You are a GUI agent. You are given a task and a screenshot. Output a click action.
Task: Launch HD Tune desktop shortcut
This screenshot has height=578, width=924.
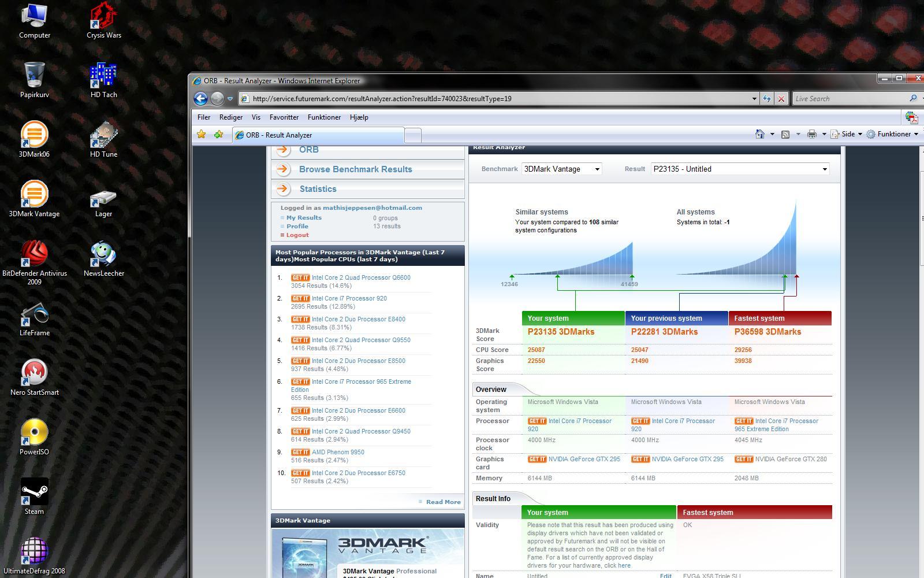click(x=104, y=139)
